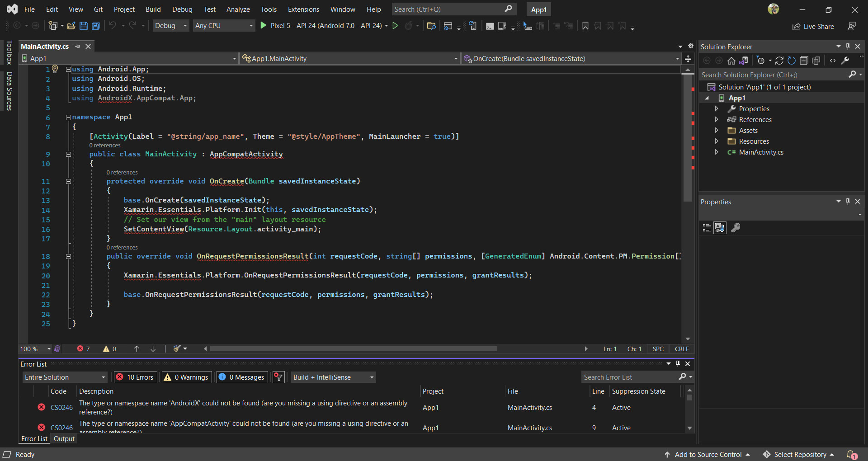Open Properties wrench icon in Solution Explorer
The width and height of the screenshot is (868, 461).
pyautogui.click(x=845, y=61)
